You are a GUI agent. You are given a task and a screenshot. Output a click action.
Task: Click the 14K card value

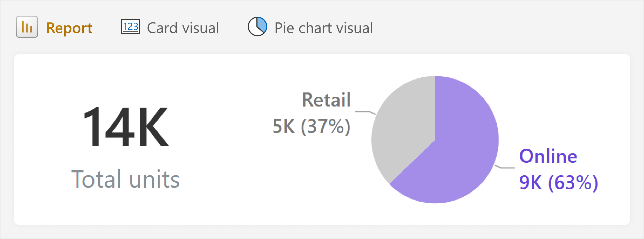126,127
